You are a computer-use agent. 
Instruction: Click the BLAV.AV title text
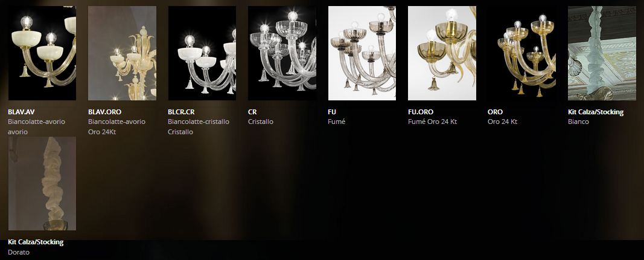[21, 112]
